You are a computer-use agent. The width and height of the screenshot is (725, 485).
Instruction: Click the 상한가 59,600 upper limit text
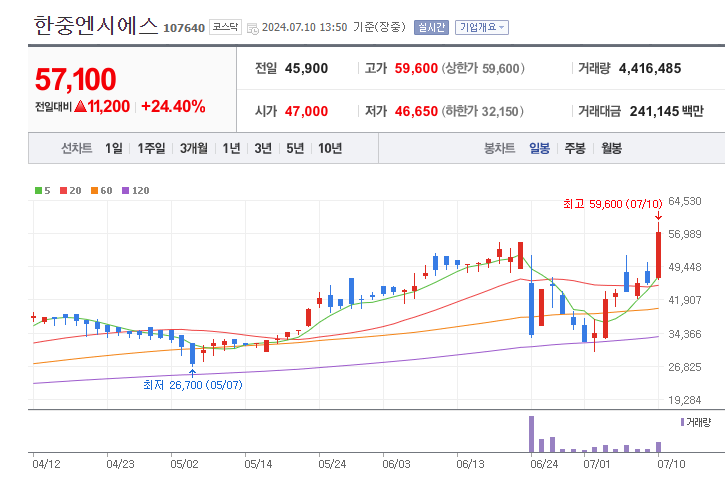click(483, 68)
